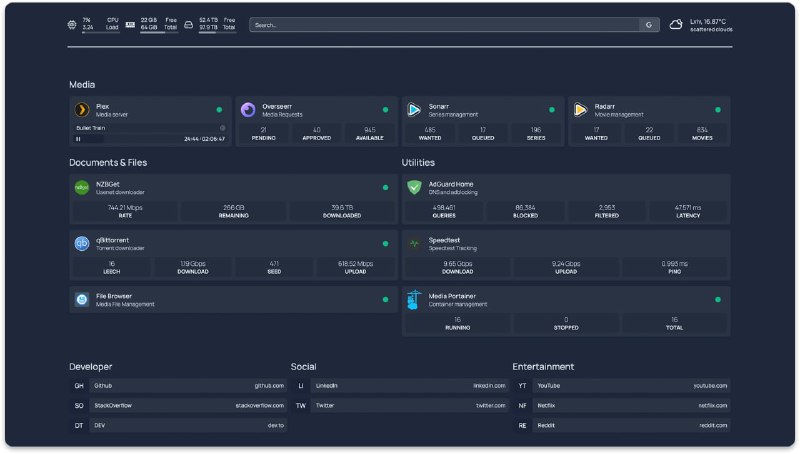
Task: Open the NZBGet green icon
Action: click(82, 188)
